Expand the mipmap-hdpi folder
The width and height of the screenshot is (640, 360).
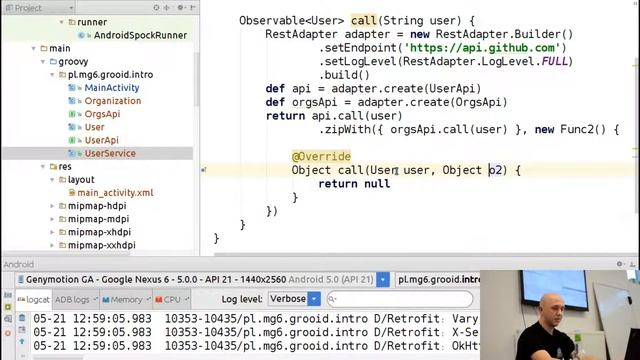pos(52,206)
